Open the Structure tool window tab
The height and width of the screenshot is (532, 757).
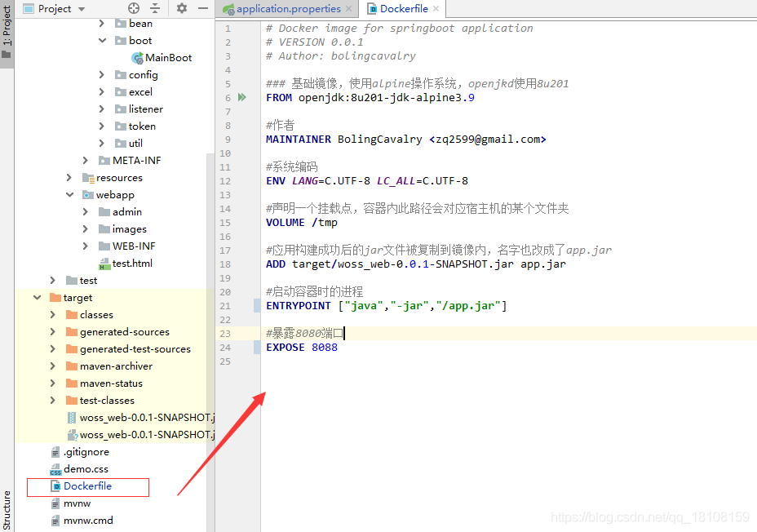[7, 510]
